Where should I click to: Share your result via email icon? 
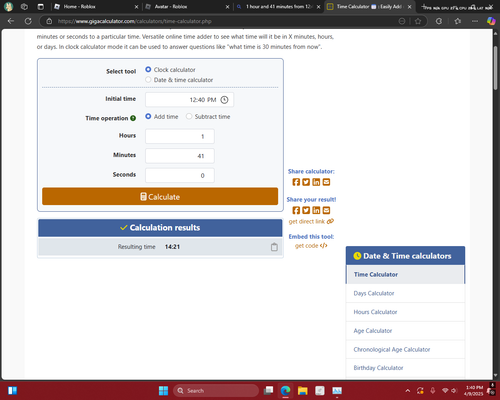point(326,210)
